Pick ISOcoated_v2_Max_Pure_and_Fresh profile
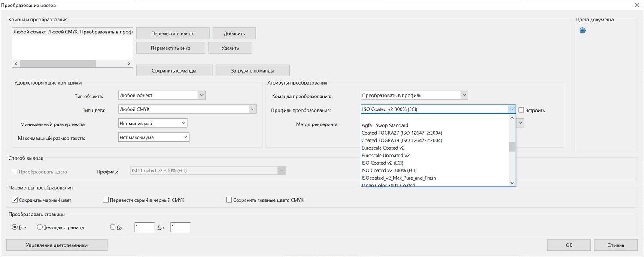The width and height of the screenshot is (644, 257). 399,178
